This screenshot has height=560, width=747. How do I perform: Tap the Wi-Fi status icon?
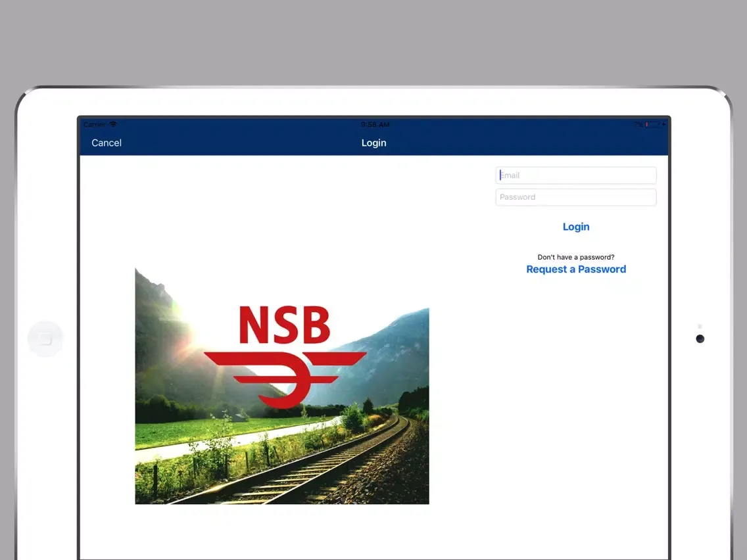tap(113, 124)
